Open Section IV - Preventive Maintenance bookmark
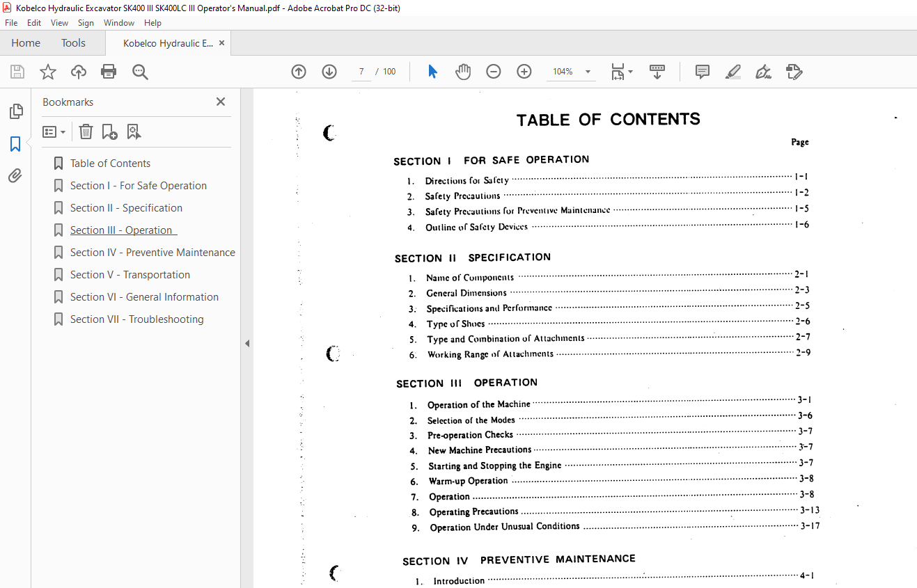917x588 pixels. click(x=152, y=253)
